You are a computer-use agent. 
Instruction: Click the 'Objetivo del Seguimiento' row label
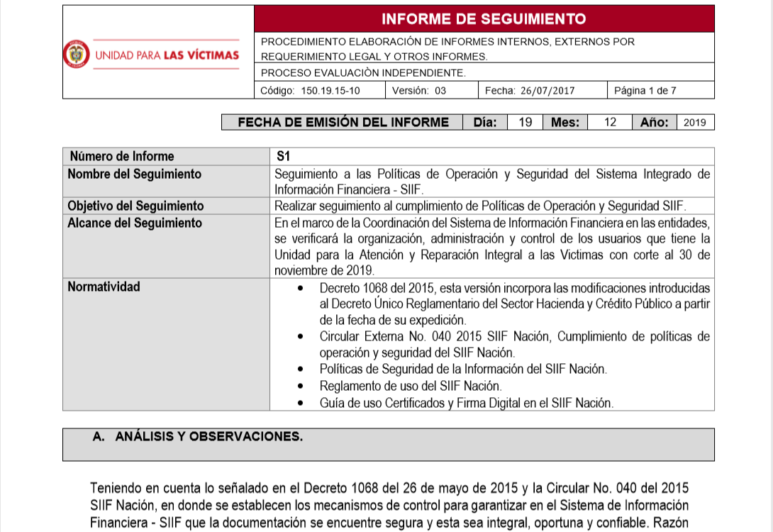point(135,206)
